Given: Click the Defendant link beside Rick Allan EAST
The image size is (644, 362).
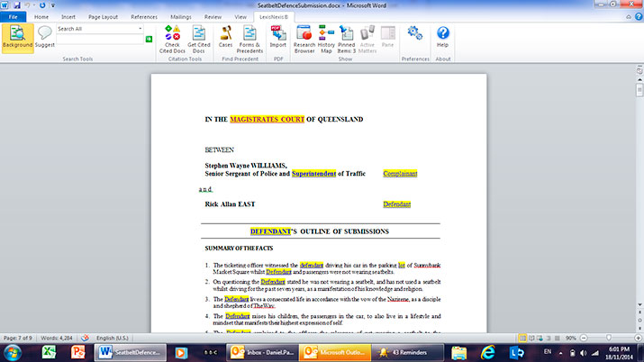Looking at the screenshot, I should pos(396,204).
